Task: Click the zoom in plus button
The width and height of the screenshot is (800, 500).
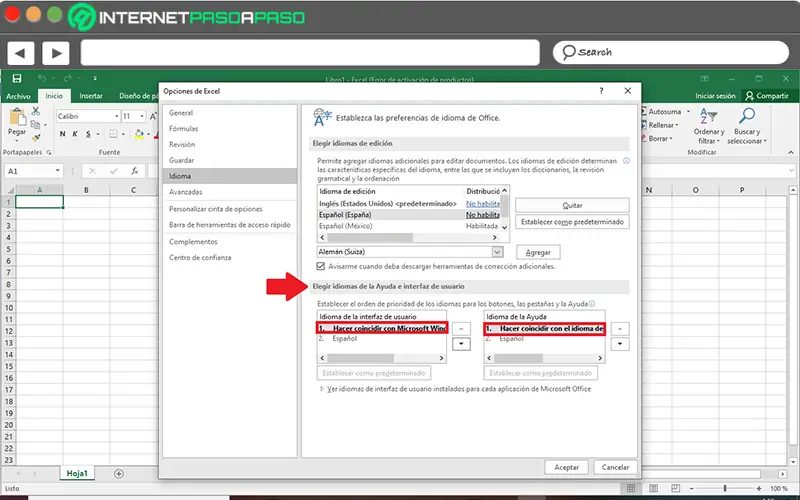Action: (759, 488)
